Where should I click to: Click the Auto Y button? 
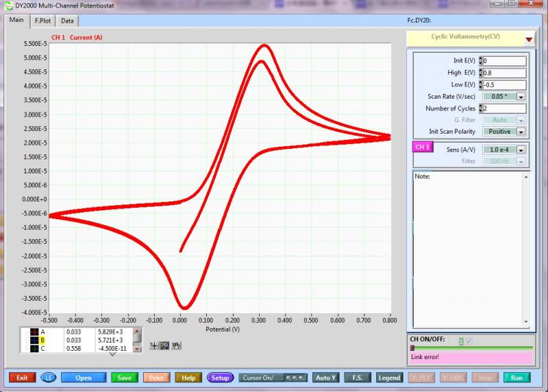[x=326, y=378]
